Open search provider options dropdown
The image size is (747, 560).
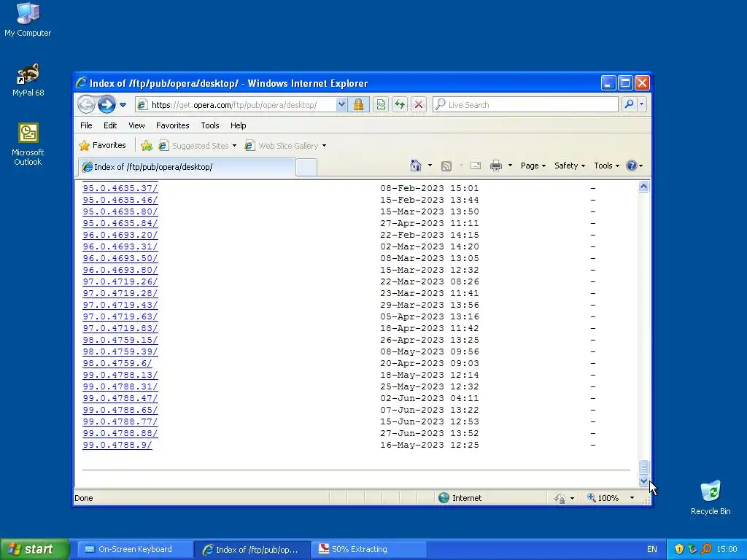coord(642,104)
